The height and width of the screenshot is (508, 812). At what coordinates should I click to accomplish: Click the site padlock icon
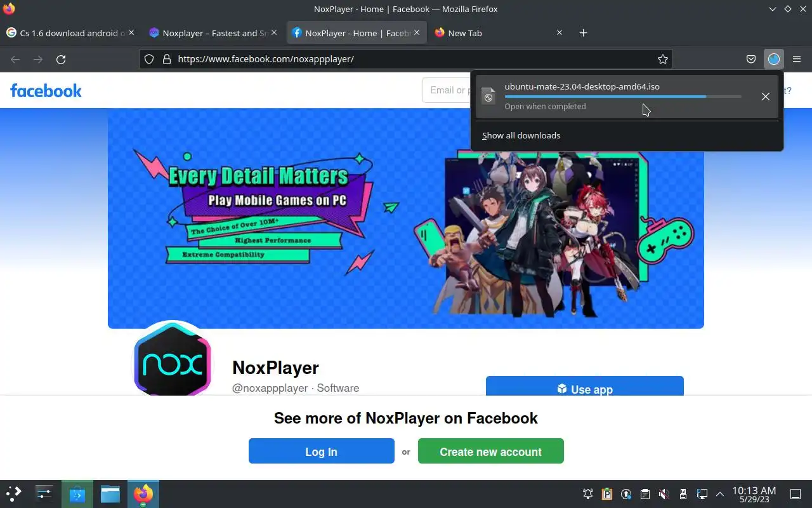coord(167,59)
